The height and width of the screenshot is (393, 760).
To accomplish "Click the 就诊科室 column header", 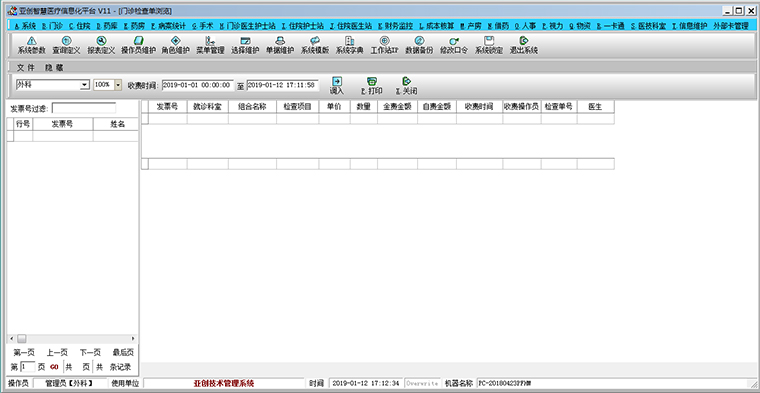I will [x=207, y=107].
